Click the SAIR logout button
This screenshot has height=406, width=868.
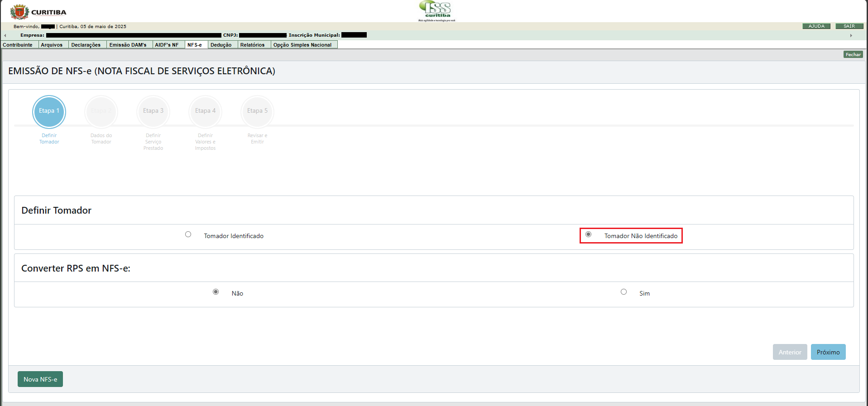tap(849, 26)
